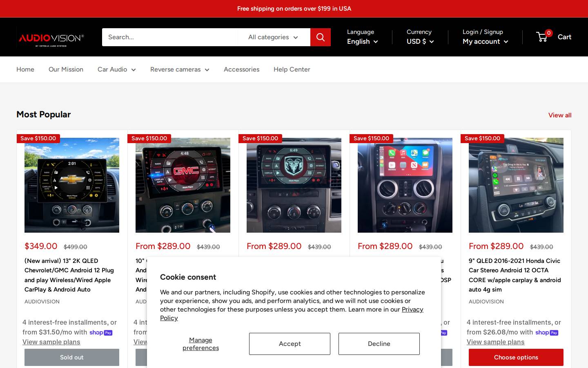Click Choose options for Honda Civic stereo
The height and width of the screenshot is (368, 588).
(516, 357)
